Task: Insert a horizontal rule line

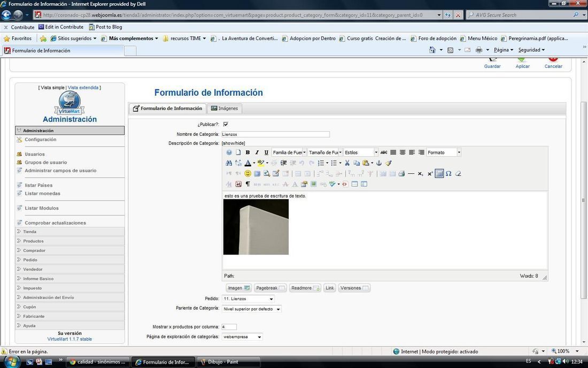Action: tap(411, 174)
